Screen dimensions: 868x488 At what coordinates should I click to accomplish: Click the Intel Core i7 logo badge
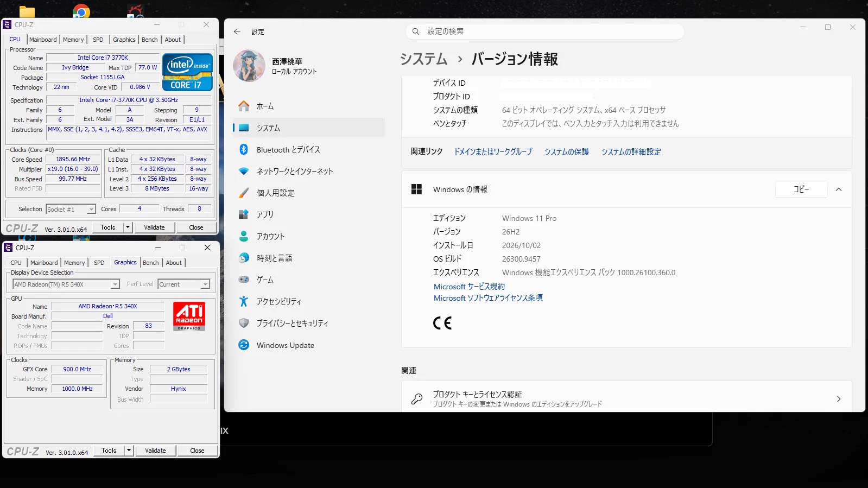(x=187, y=72)
